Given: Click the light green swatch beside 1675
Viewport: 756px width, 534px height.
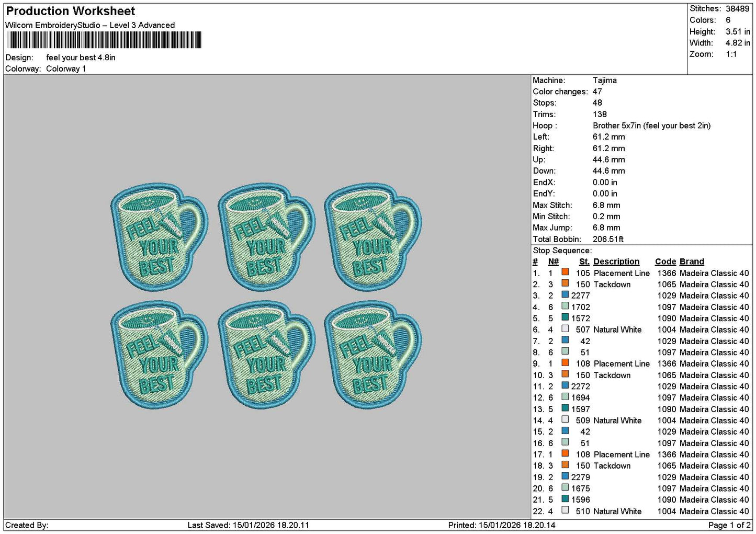Looking at the screenshot, I should pos(565,487).
